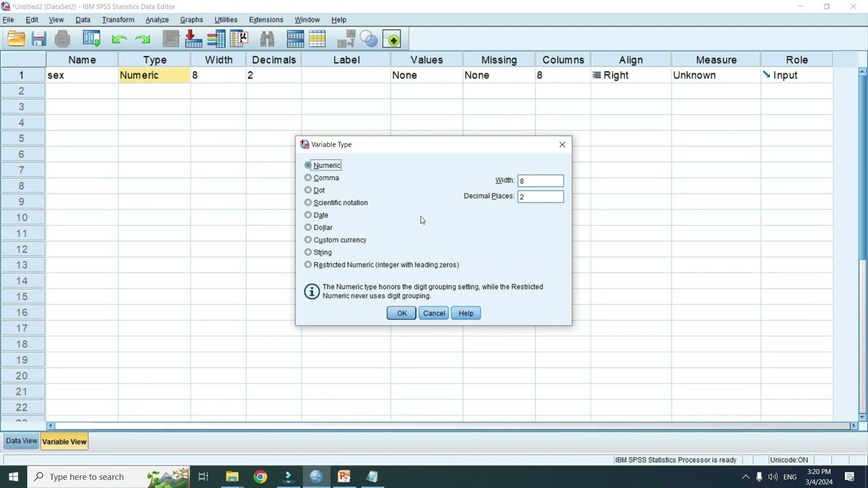Screen dimensions: 868x488
Task: Click the Open data document folder icon
Action: (x=16, y=39)
